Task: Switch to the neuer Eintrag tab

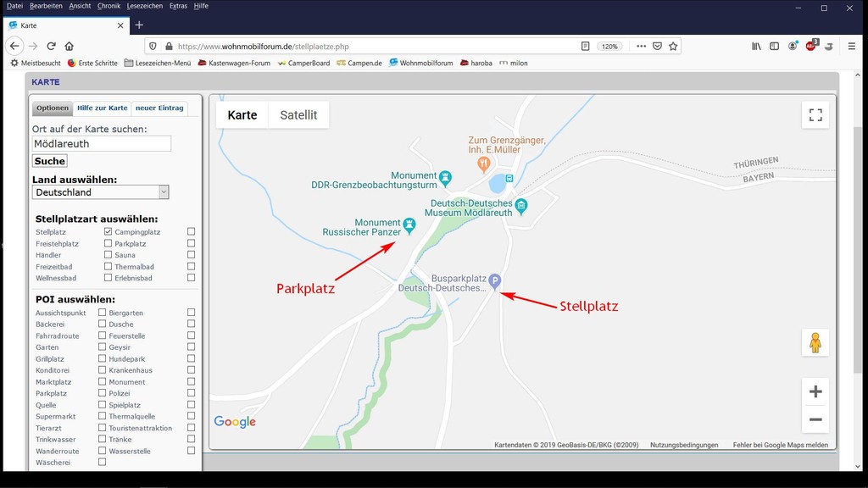Action: [159, 108]
